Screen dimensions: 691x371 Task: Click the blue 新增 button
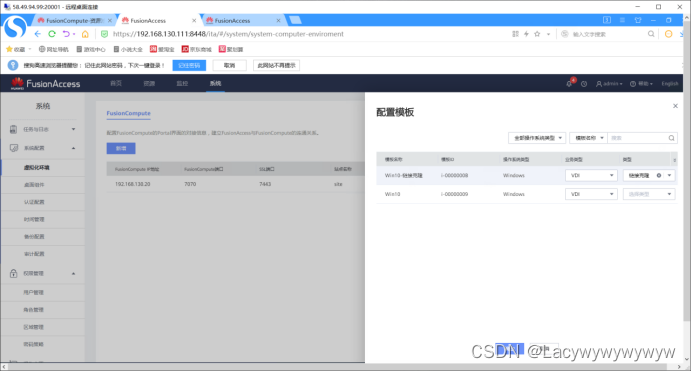point(121,148)
